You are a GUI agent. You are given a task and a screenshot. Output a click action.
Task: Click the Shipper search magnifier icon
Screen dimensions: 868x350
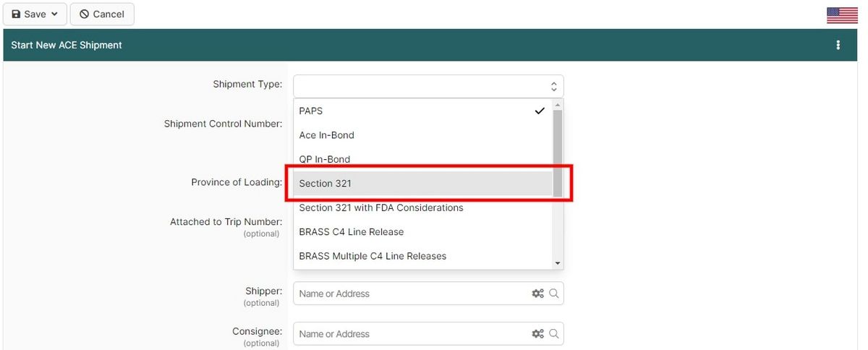pyautogui.click(x=554, y=294)
